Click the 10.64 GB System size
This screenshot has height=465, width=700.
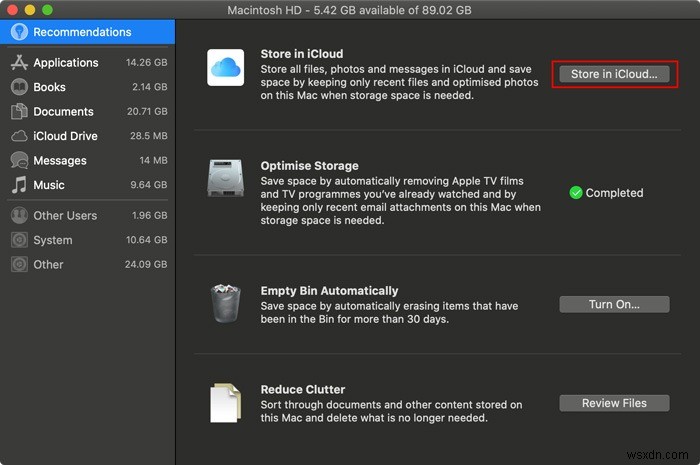[147, 240]
